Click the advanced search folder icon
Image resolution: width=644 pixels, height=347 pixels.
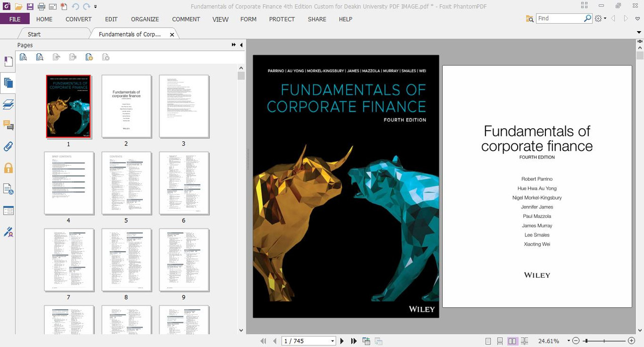tap(530, 19)
